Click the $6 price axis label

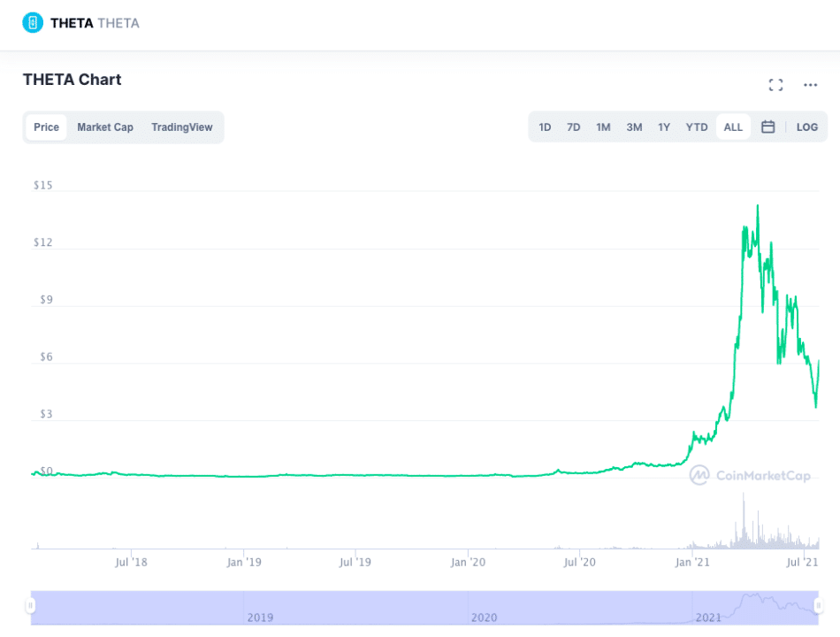(x=46, y=357)
